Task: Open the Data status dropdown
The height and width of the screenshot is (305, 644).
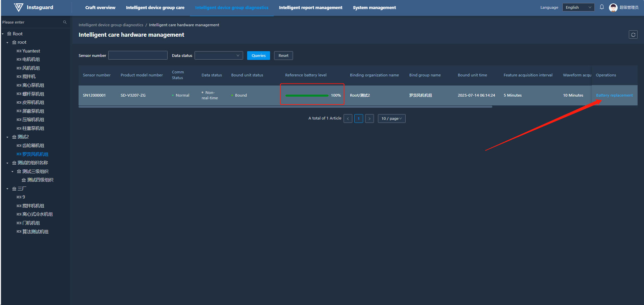Action: (218, 56)
